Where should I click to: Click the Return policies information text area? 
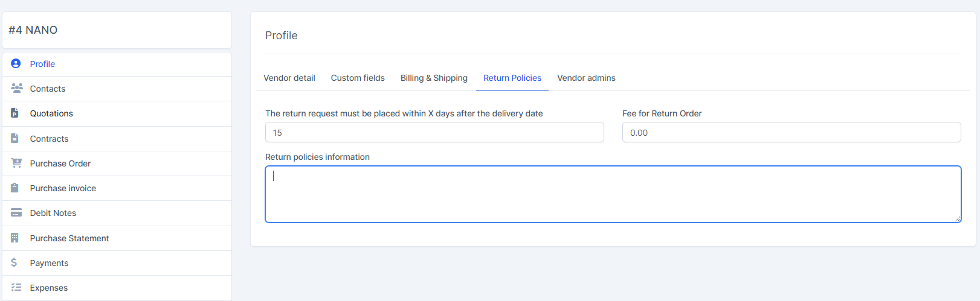(613, 194)
